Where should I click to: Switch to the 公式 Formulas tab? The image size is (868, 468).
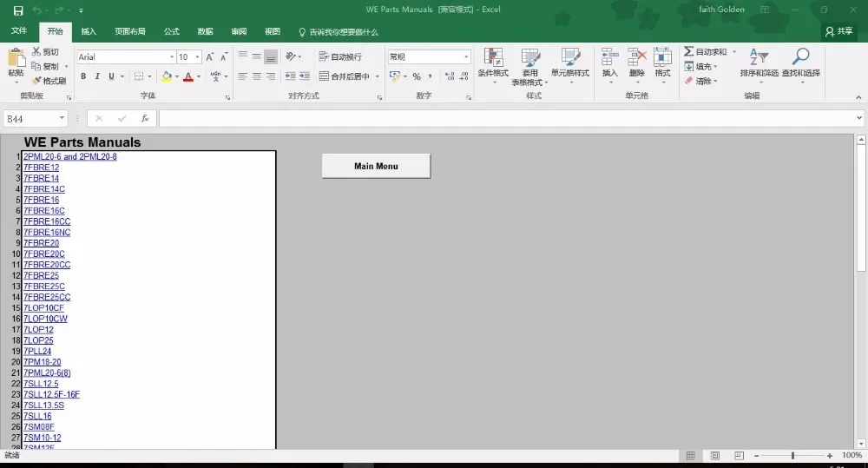pyautogui.click(x=172, y=31)
